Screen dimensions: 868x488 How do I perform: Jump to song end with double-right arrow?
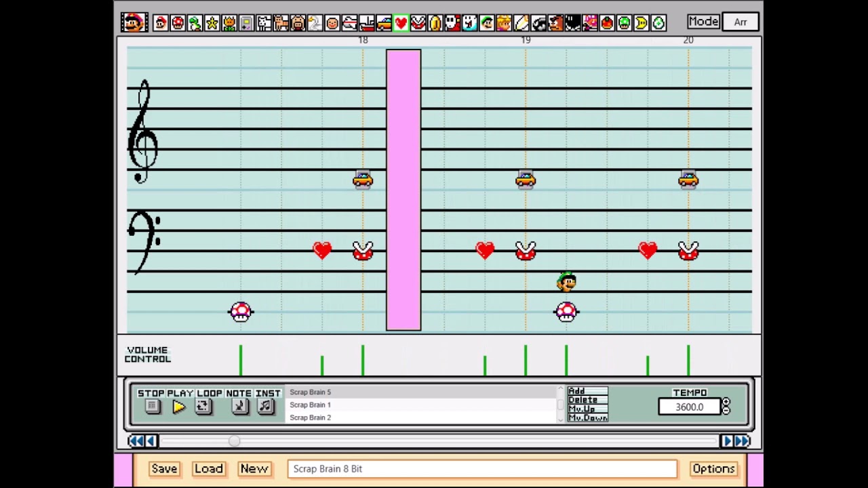coord(743,441)
